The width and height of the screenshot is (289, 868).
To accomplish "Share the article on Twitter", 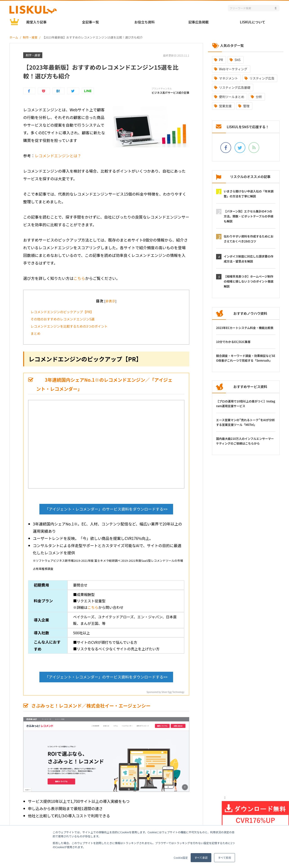I will pyautogui.click(x=73, y=91).
